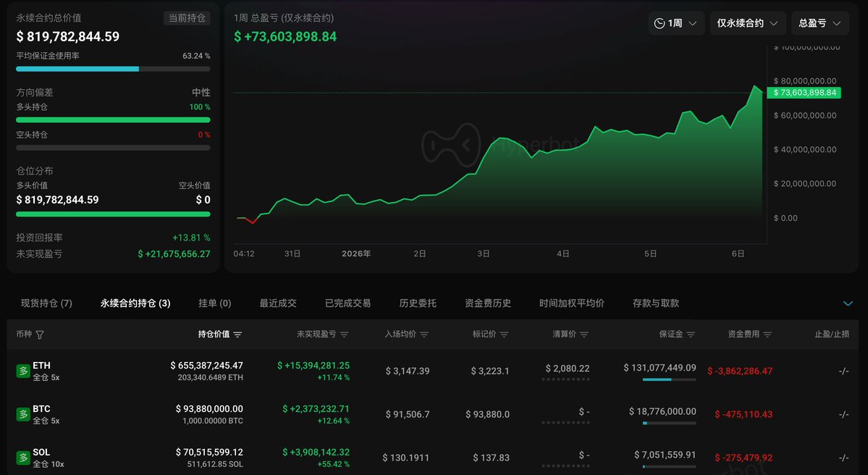Viewport: 868px width, 475px height.
Task: Open the 存款与取款 tab
Action: click(x=656, y=303)
